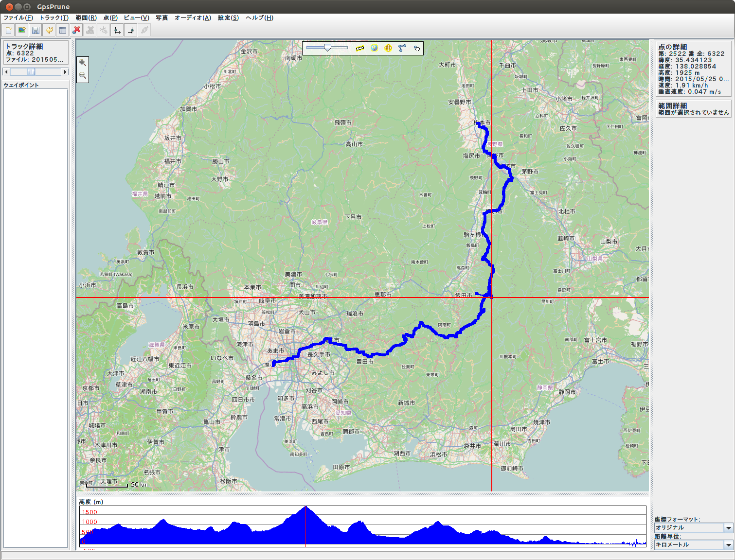Image resolution: width=735 pixels, height=560 pixels.
Task: Toggle autopan four-arrow icon on map
Action: (388, 48)
